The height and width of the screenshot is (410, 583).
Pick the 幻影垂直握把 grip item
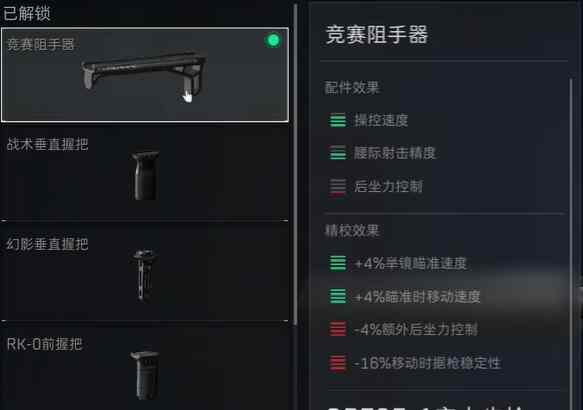145,272
